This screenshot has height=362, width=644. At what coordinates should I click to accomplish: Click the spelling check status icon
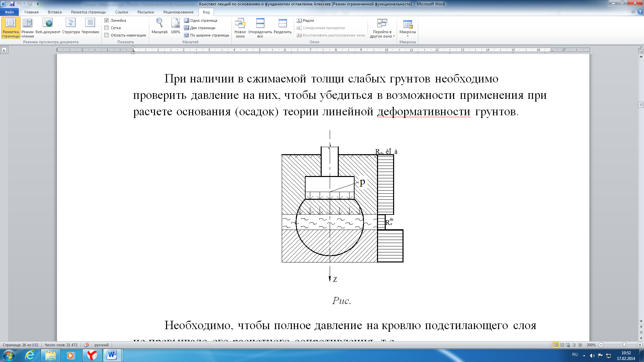86,345
